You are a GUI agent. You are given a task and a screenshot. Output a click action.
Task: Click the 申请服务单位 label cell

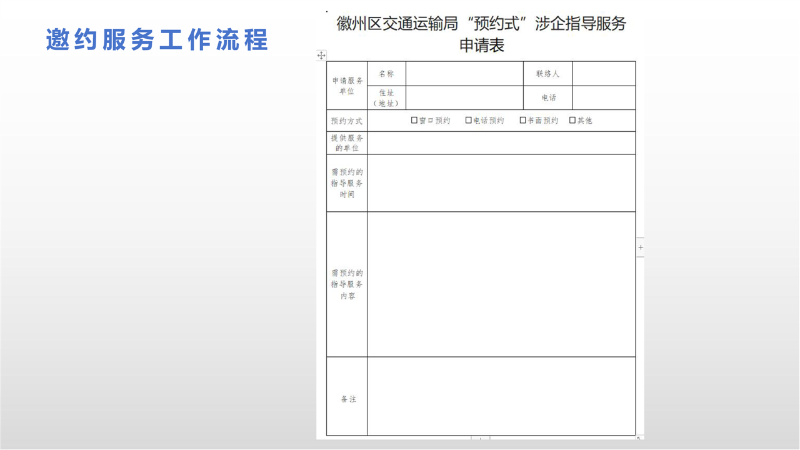click(x=347, y=85)
